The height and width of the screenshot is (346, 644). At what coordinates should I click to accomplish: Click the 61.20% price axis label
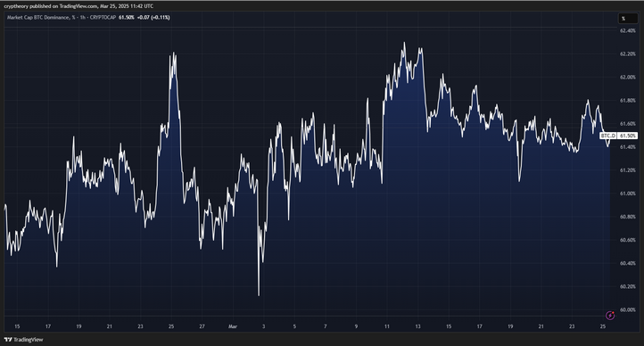click(628, 170)
